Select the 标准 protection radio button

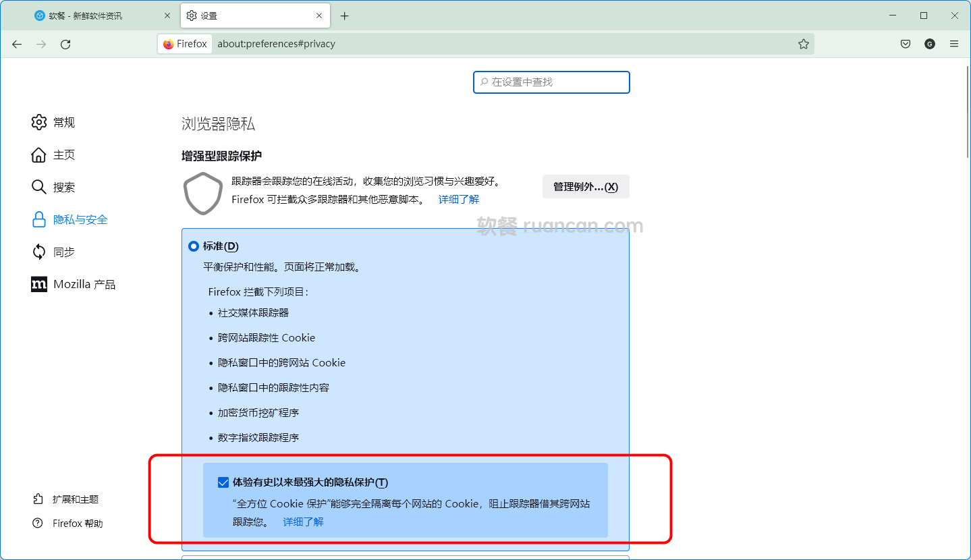(194, 246)
